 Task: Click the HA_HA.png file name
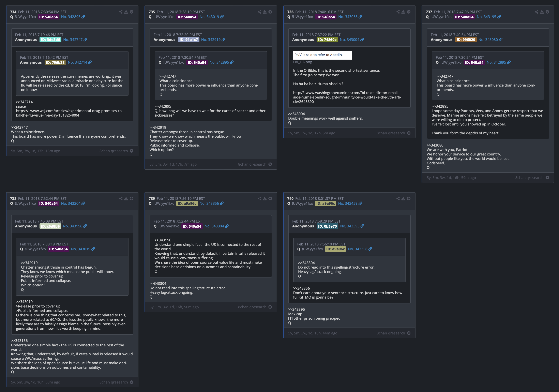coord(303,62)
